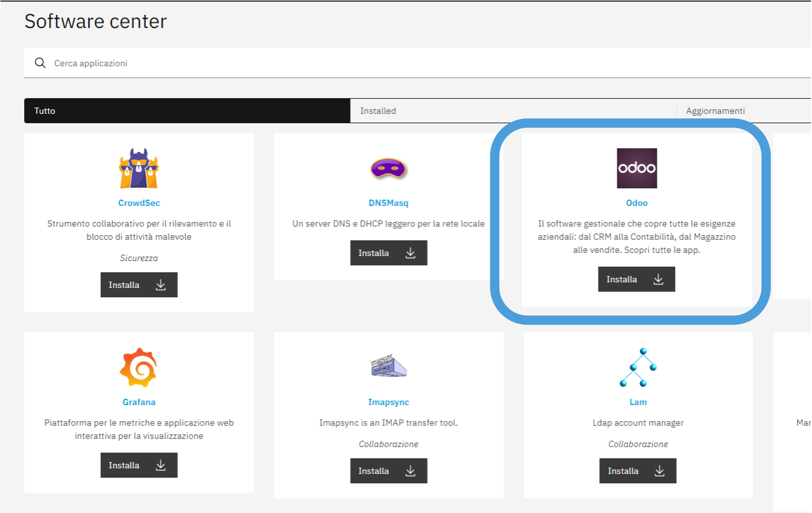Click the Sicurezza category label under CrowdSec
812x513 pixels.
pyautogui.click(x=139, y=258)
